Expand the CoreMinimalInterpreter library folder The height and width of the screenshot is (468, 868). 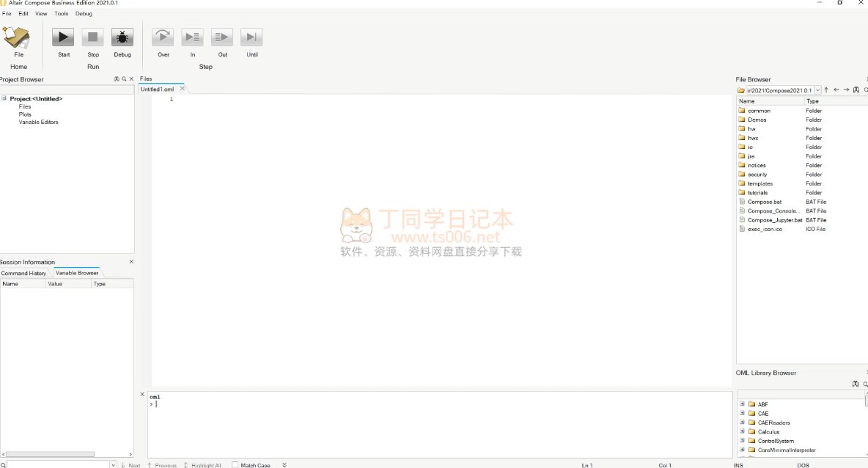743,450
